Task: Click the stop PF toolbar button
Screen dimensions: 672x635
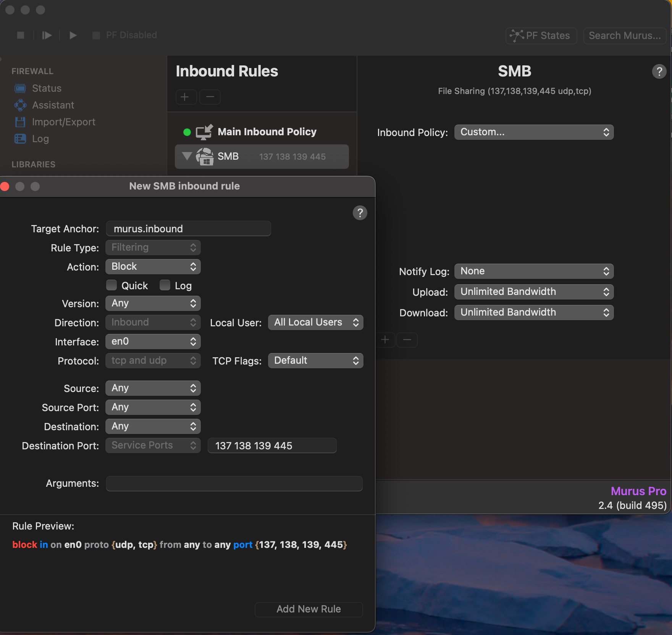Action: click(x=21, y=35)
